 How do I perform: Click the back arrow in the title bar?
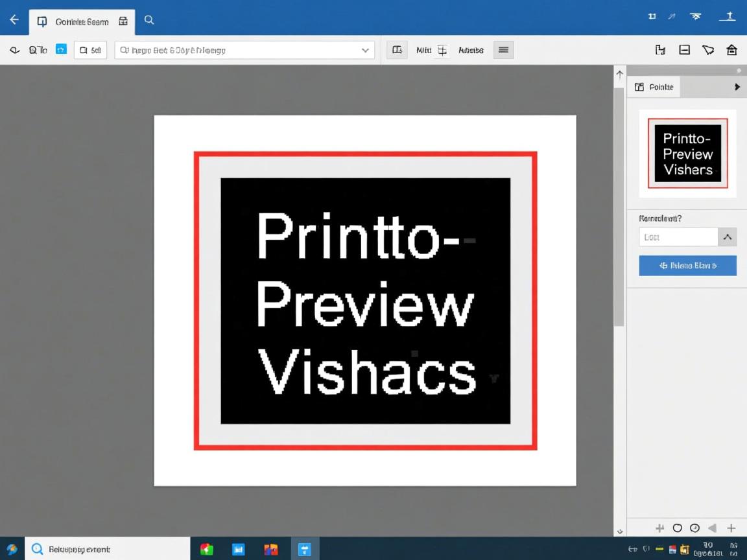pos(14,20)
